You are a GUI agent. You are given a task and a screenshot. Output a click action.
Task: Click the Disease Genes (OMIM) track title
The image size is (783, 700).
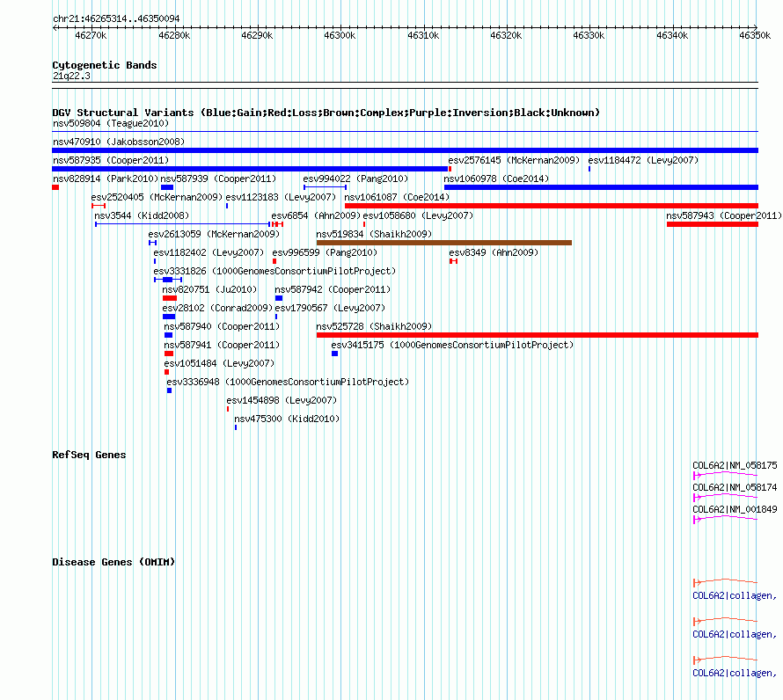point(113,562)
